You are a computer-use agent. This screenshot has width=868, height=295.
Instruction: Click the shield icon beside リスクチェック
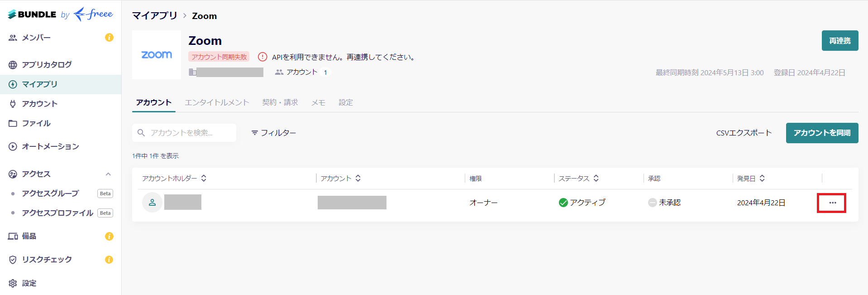(13, 260)
